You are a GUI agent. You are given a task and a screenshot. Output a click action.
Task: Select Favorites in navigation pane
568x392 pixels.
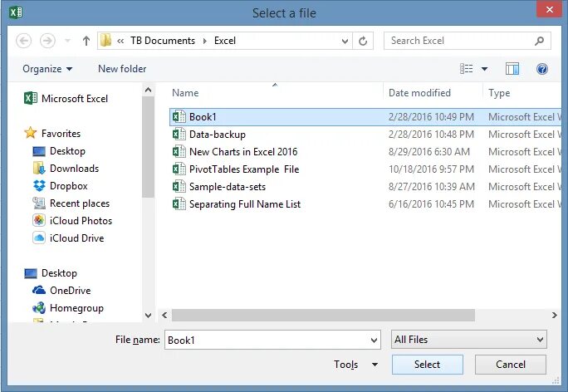click(52, 134)
